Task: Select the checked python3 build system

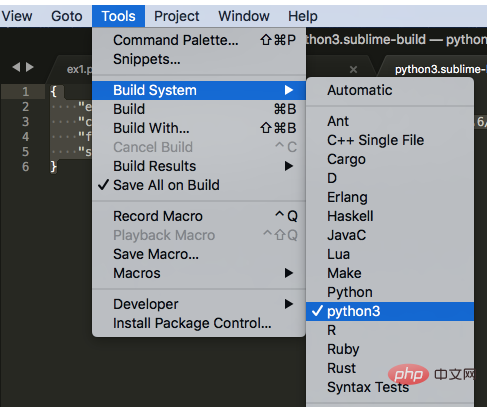Action: click(390, 311)
